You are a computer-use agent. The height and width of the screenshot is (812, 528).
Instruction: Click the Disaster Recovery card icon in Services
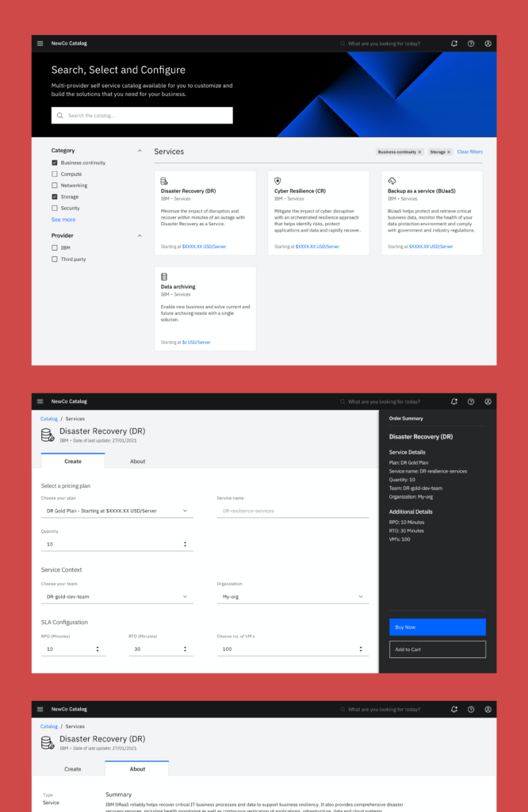pyautogui.click(x=164, y=181)
